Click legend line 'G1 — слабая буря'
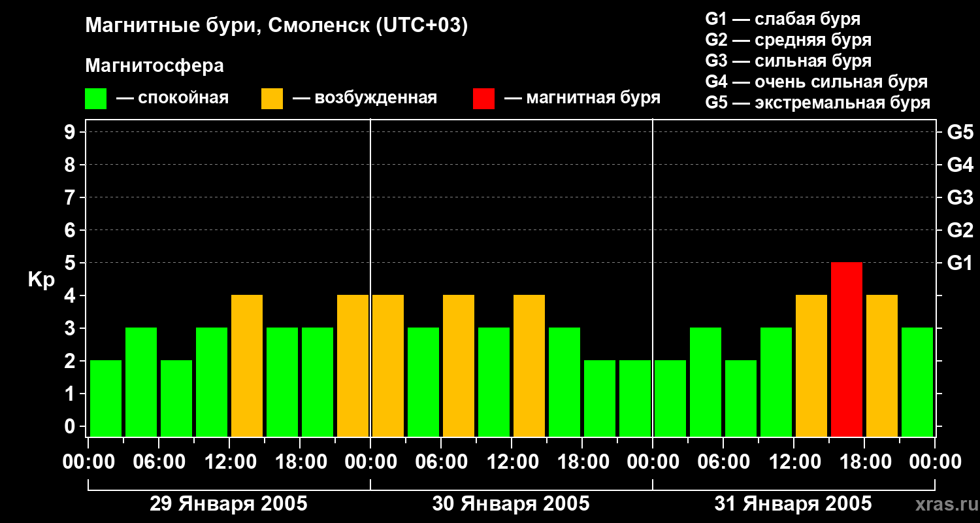980x523 pixels. click(x=783, y=18)
